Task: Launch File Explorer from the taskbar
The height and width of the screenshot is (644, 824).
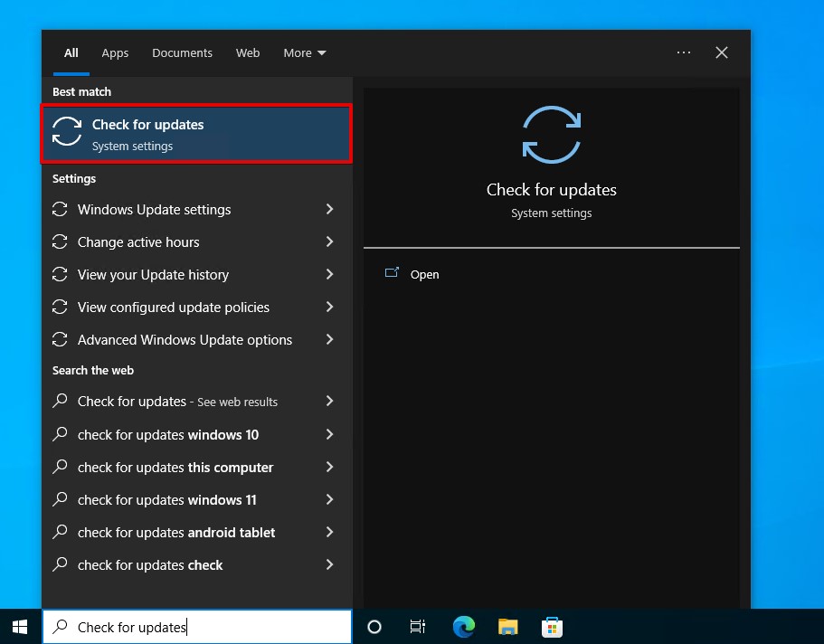Action: tap(507, 626)
